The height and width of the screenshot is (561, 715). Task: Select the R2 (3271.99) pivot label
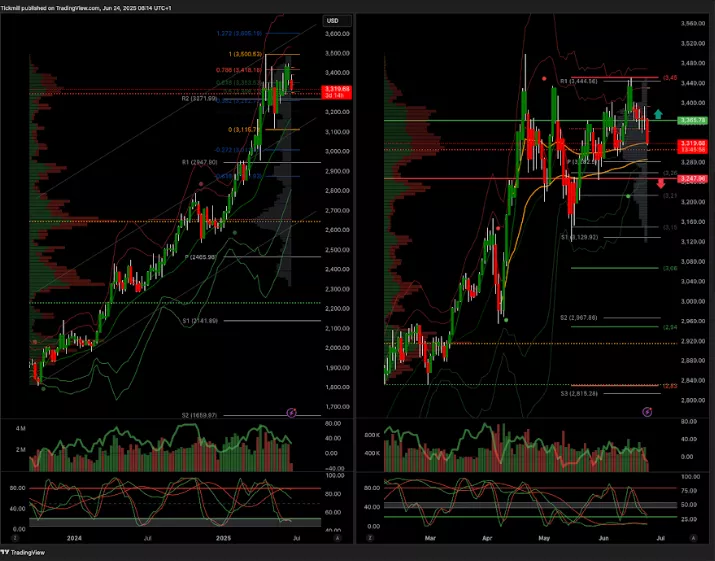(199, 99)
